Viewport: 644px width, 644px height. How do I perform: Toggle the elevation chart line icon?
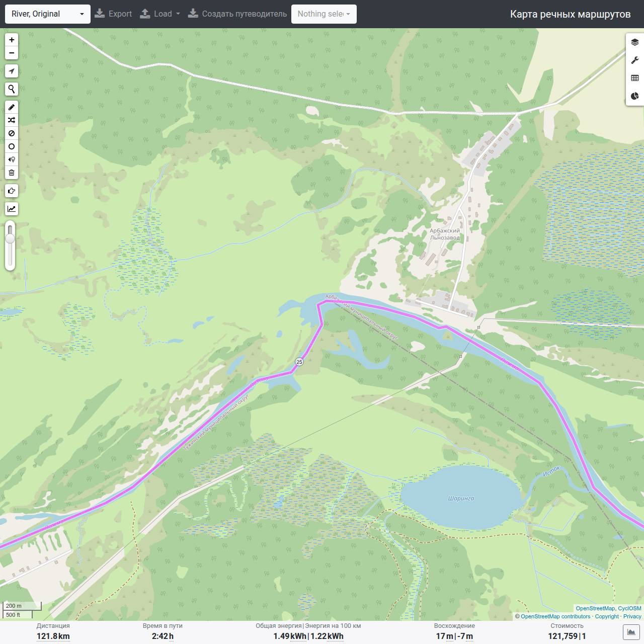coord(12,209)
